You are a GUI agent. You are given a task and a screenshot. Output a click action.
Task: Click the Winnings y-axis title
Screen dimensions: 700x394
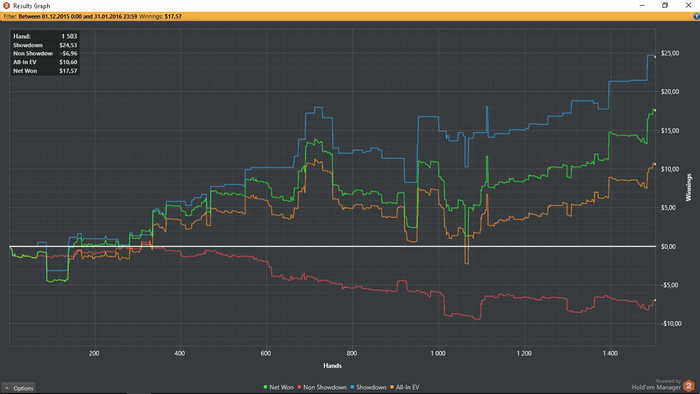coord(688,187)
